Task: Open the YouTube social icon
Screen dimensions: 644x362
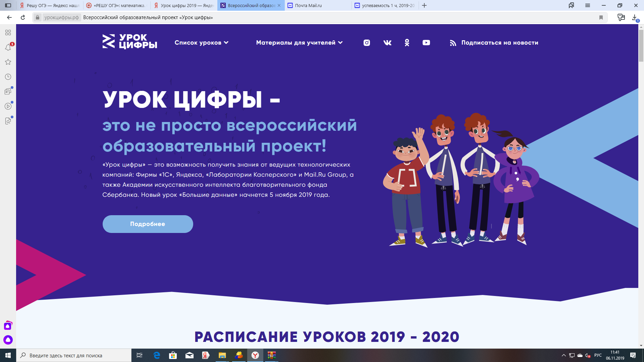Action: pyautogui.click(x=426, y=43)
